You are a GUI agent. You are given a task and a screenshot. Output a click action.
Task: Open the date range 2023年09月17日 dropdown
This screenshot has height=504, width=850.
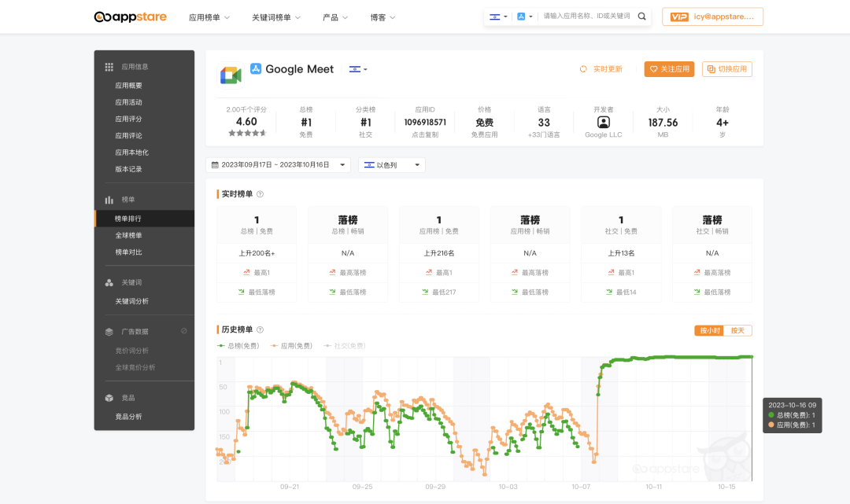tap(277, 165)
